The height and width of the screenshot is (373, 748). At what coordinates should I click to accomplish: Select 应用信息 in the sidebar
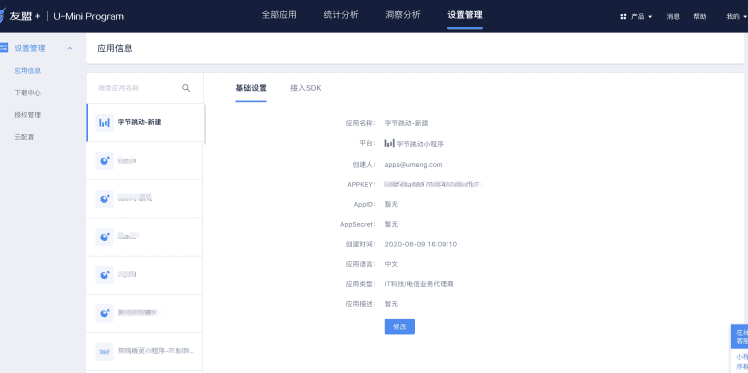[28, 71]
